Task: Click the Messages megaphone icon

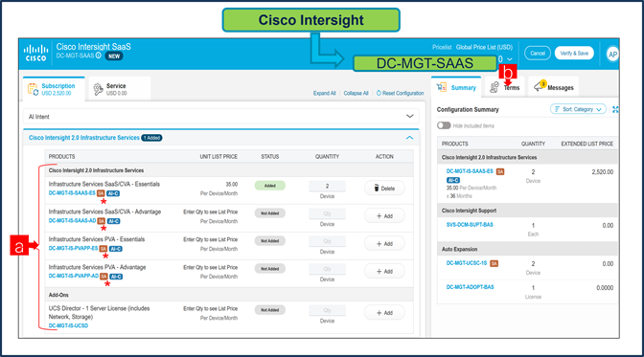Action: (539, 86)
